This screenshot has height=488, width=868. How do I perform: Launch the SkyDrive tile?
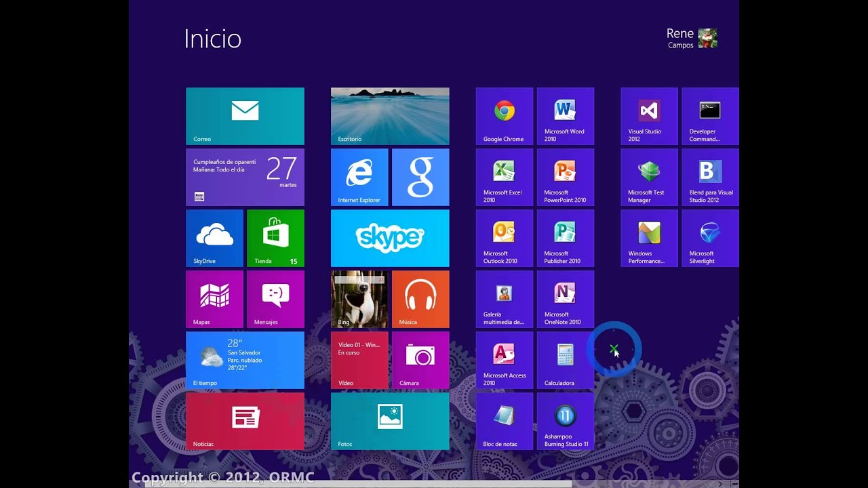pos(214,238)
